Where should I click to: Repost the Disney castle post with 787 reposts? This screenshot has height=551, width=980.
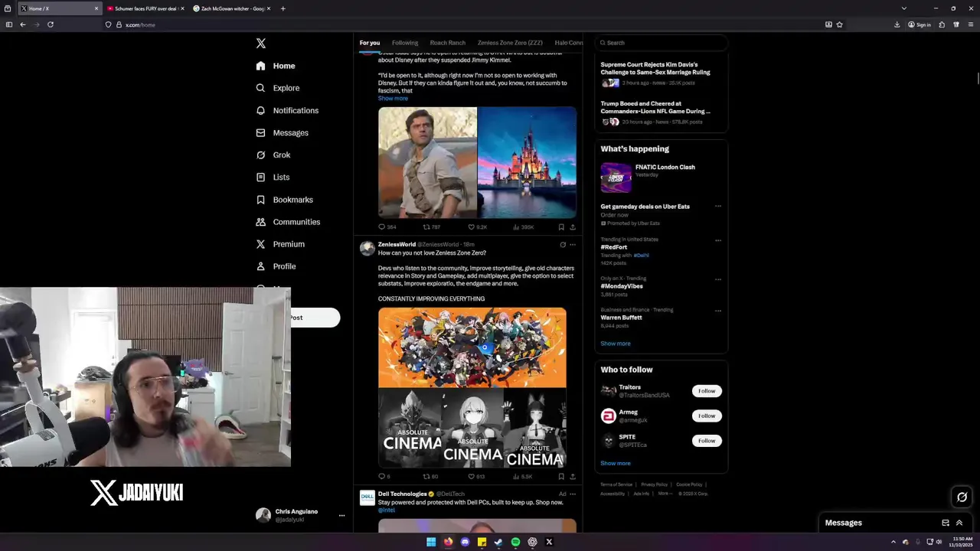pyautogui.click(x=426, y=227)
